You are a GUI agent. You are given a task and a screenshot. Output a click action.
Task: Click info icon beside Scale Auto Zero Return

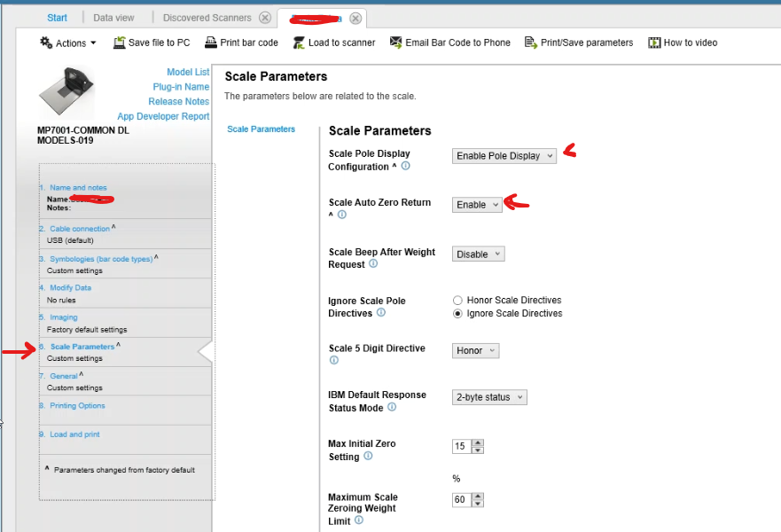(342, 215)
